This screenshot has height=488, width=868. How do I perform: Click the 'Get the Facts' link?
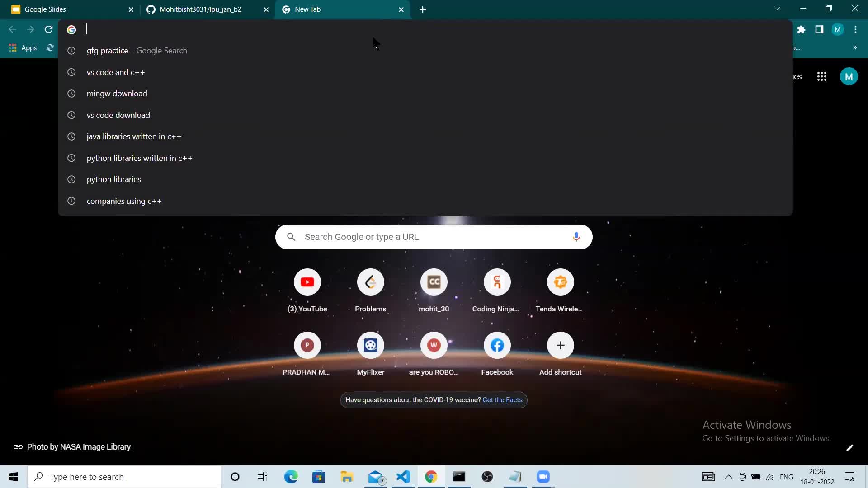(x=502, y=400)
